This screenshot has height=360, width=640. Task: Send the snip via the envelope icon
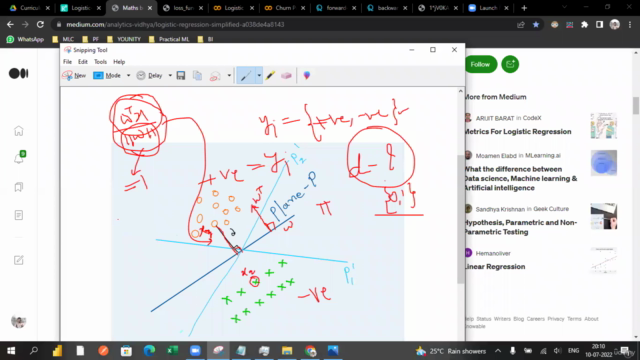coord(215,76)
